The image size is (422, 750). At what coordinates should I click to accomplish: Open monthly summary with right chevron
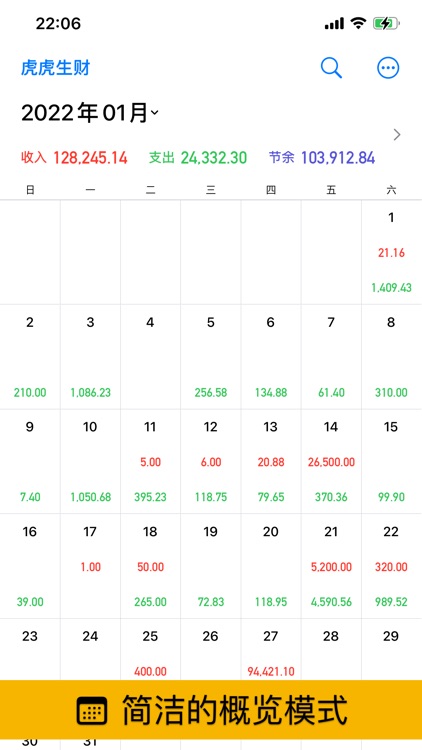coord(397,135)
